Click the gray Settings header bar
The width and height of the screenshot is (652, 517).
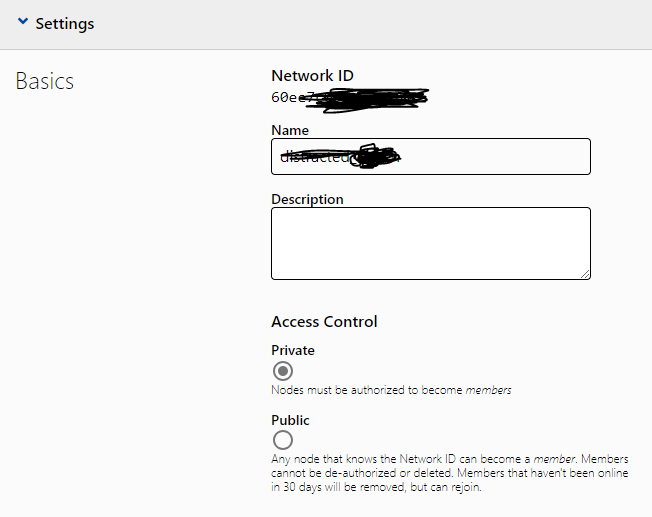[x=350, y=24]
